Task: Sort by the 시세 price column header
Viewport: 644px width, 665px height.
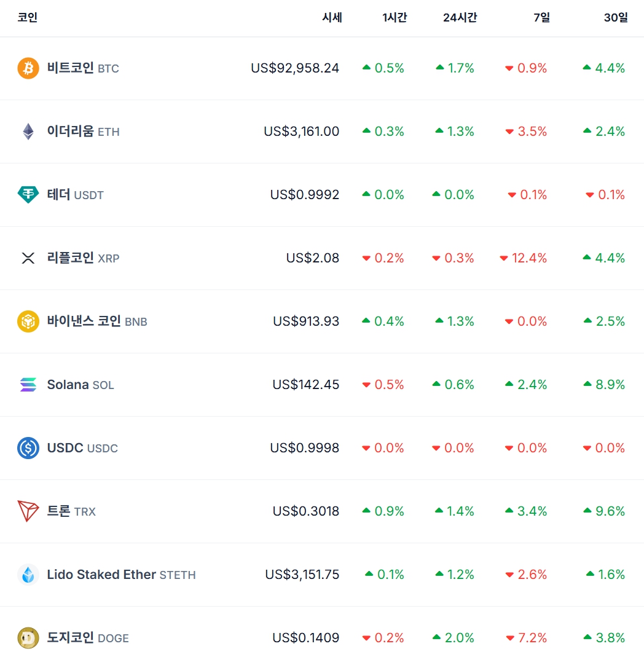Action: tap(332, 18)
